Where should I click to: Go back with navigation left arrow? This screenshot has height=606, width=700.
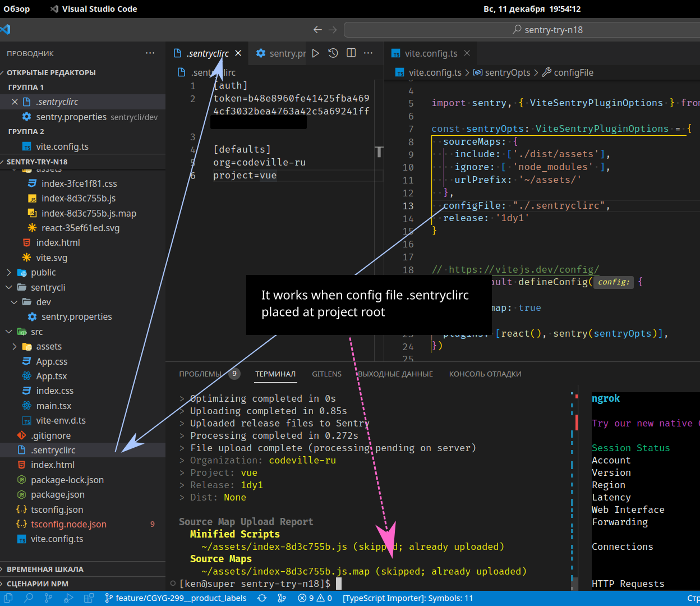click(317, 30)
